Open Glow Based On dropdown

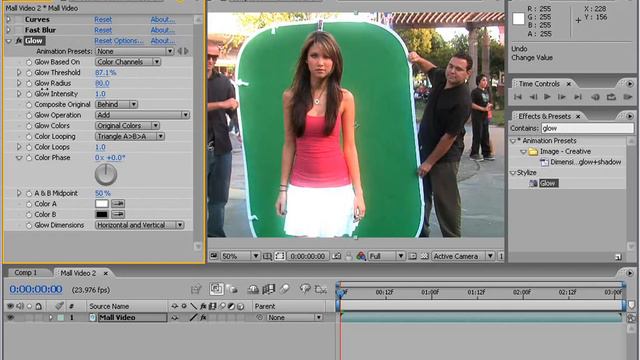128,62
